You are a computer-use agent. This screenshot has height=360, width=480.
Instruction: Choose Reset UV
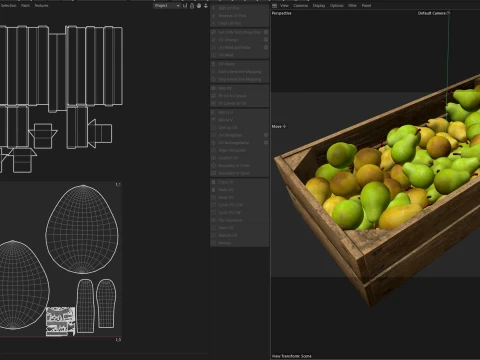pyautogui.click(x=239, y=198)
